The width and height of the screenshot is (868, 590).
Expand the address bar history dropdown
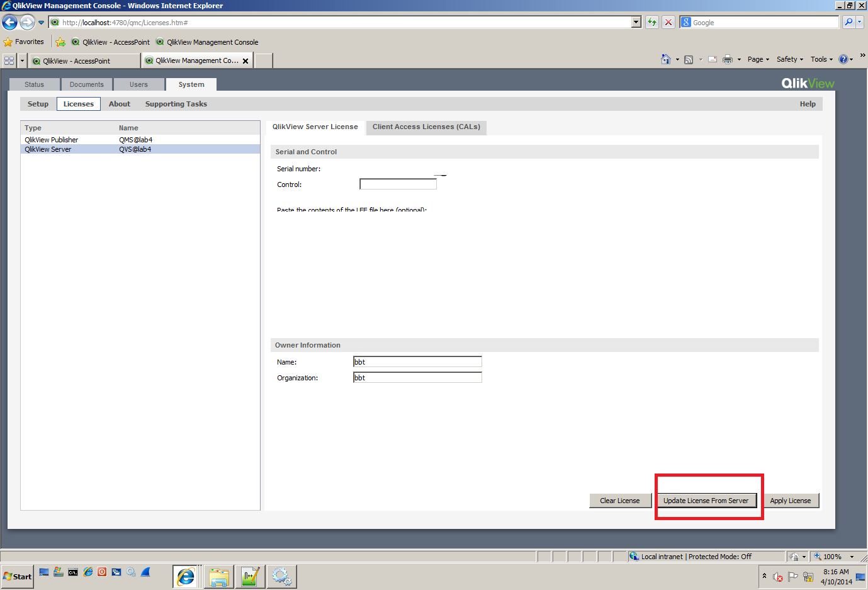click(636, 22)
